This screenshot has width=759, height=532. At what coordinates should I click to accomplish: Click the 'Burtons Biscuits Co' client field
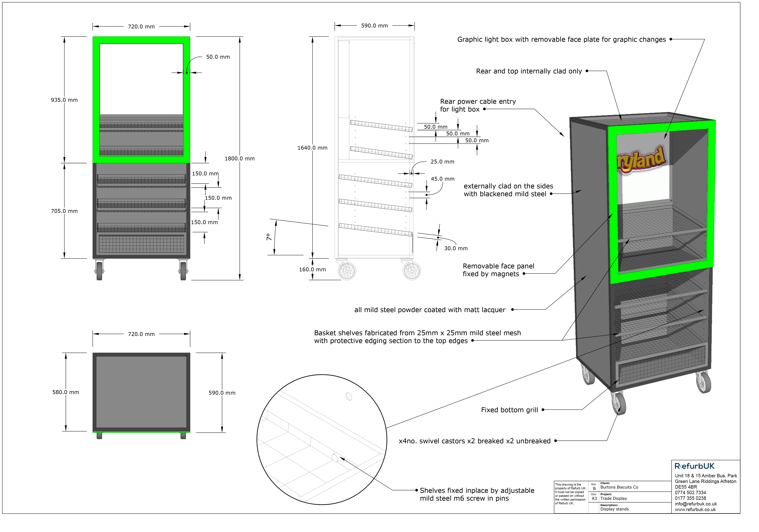coord(619,487)
